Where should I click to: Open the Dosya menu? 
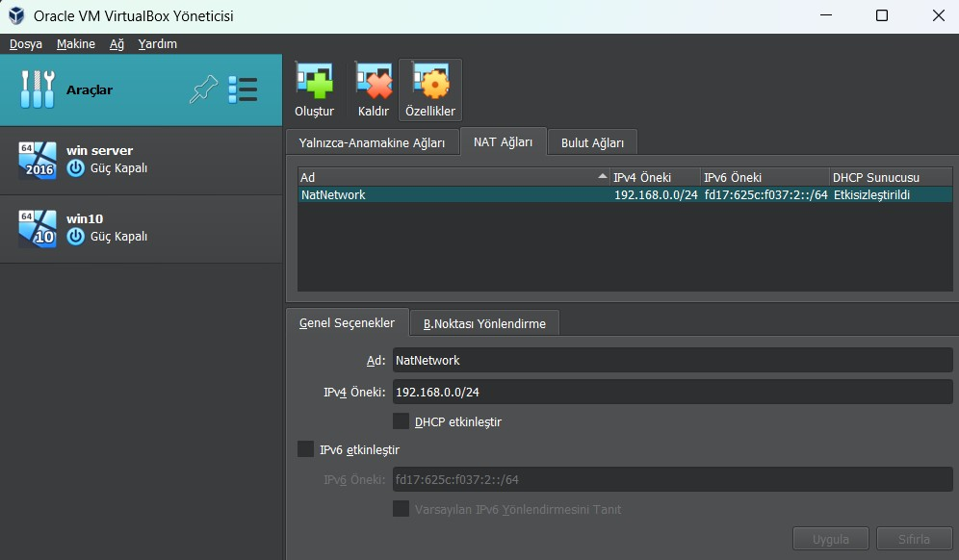[x=26, y=44]
